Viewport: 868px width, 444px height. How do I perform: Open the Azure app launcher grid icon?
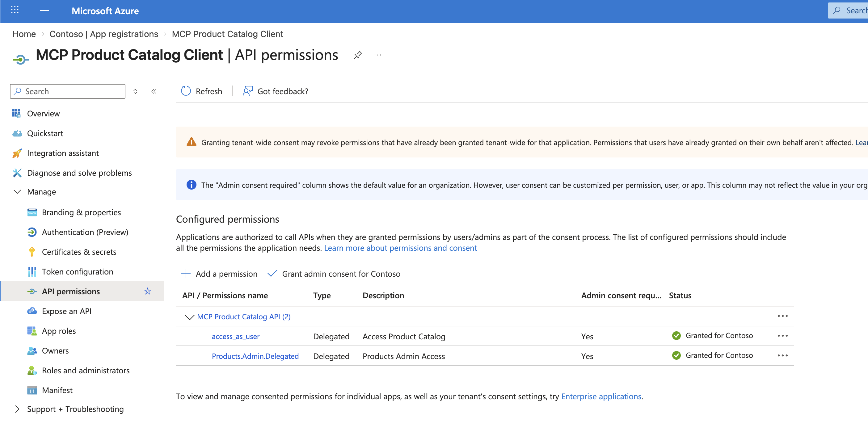[15, 10]
